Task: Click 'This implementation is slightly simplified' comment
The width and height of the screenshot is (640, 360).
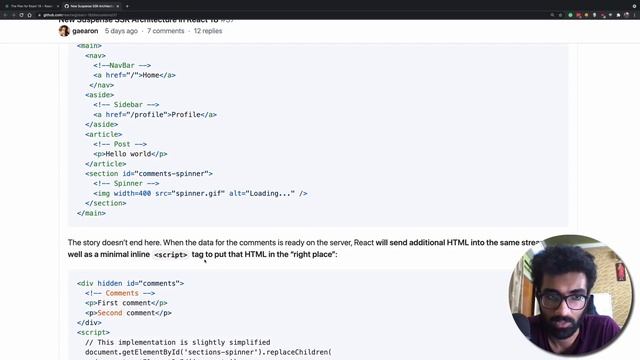Action: [x=178, y=342]
